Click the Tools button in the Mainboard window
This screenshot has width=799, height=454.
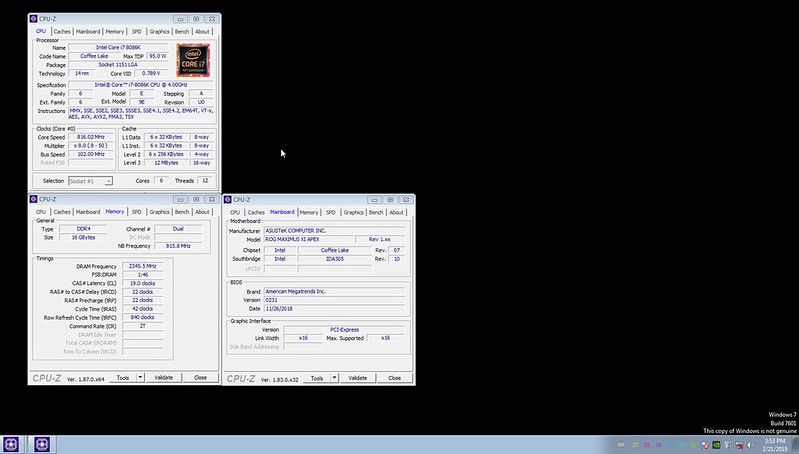click(x=317, y=378)
